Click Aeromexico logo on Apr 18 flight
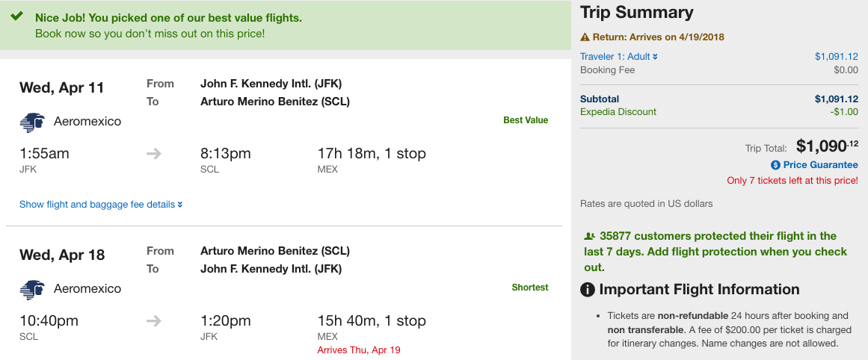The width and height of the screenshot is (868, 360). point(31,290)
